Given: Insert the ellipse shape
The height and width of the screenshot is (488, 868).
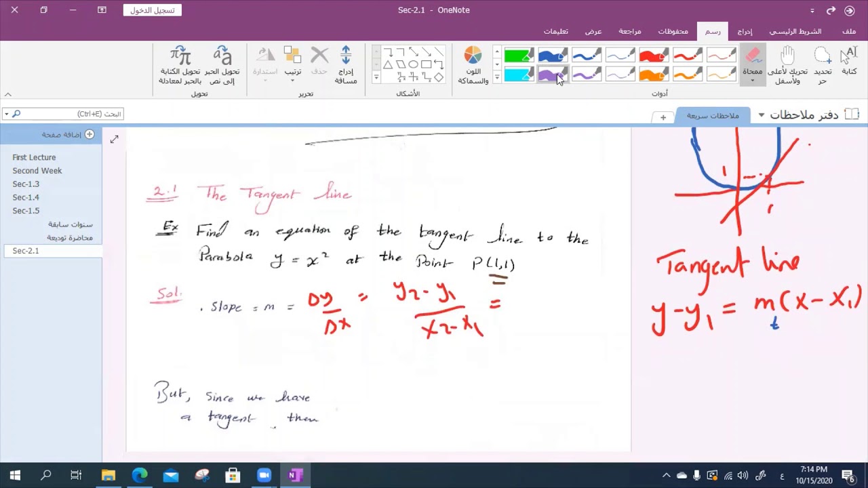Looking at the screenshot, I should pos(413,65).
